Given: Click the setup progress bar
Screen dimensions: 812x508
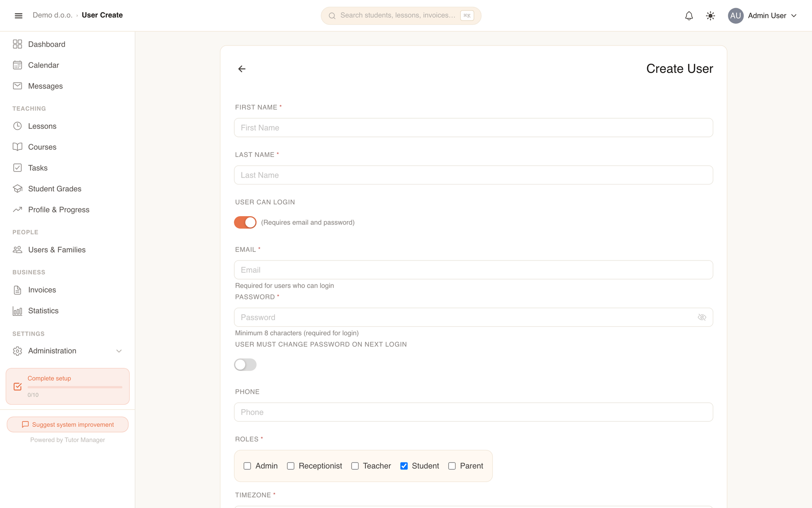Looking at the screenshot, I should click(x=75, y=387).
